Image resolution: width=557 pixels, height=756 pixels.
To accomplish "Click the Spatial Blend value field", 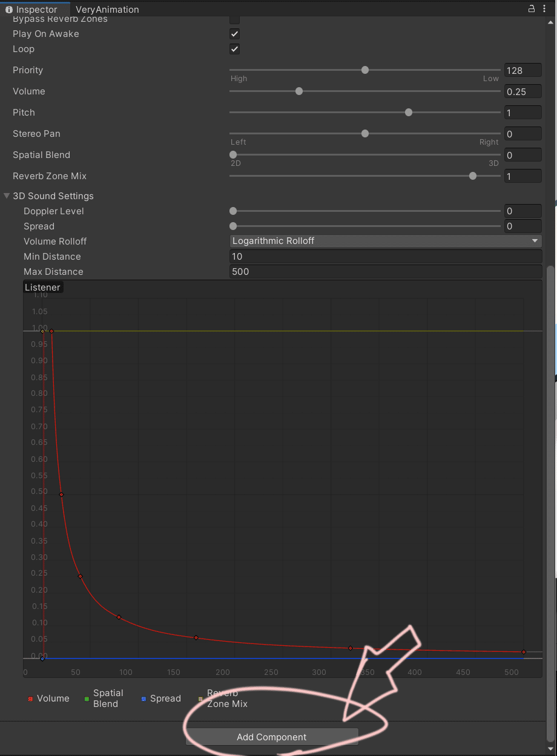I will coord(522,155).
